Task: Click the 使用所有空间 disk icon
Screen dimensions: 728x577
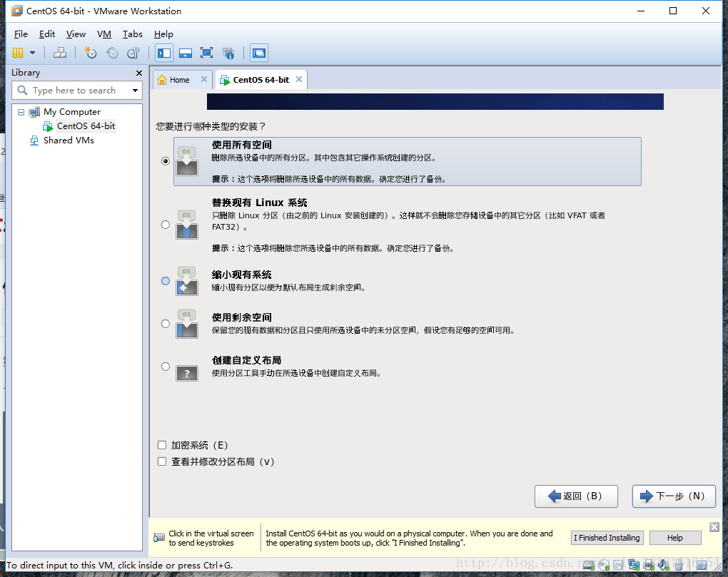Action: [x=187, y=161]
